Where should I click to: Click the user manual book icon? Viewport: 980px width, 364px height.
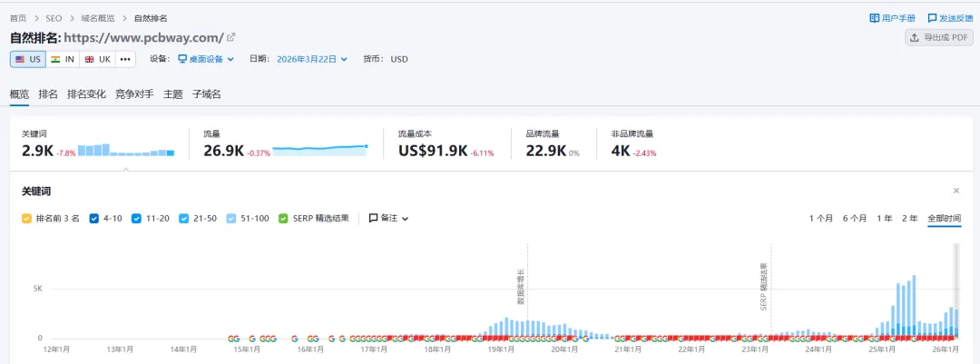pyautogui.click(x=875, y=18)
